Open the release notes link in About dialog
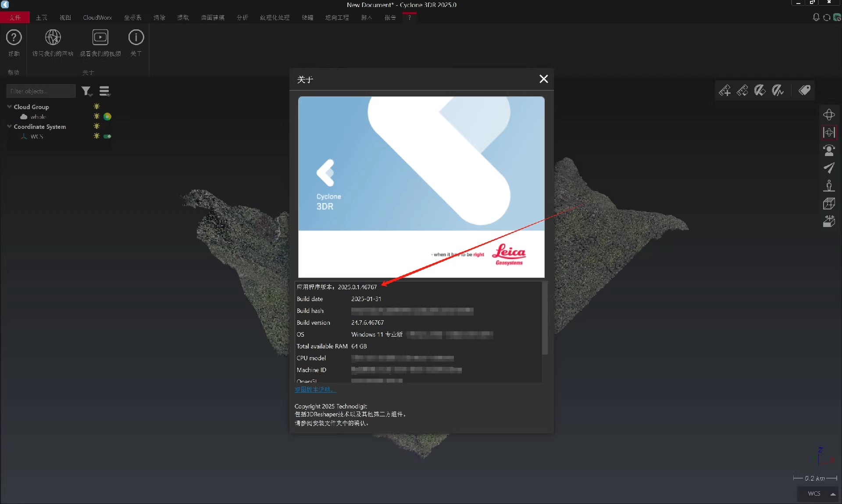The height and width of the screenshot is (504, 842). point(315,390)
